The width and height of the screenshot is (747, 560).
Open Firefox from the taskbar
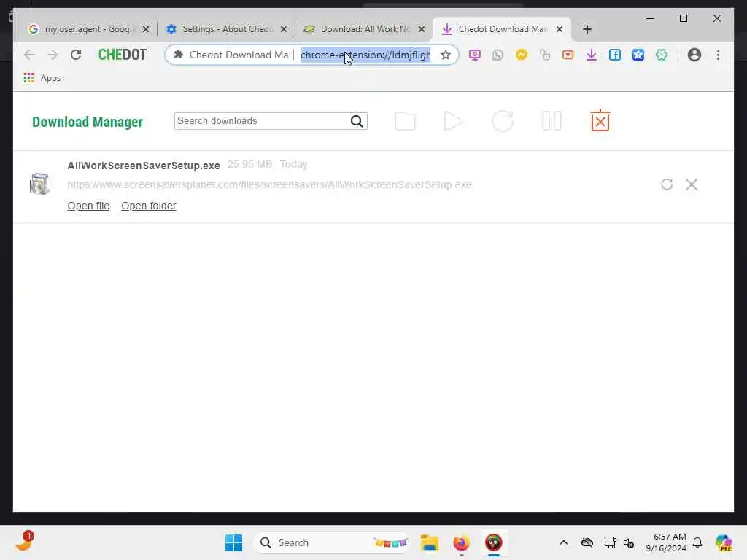click(x=461, y=542)
